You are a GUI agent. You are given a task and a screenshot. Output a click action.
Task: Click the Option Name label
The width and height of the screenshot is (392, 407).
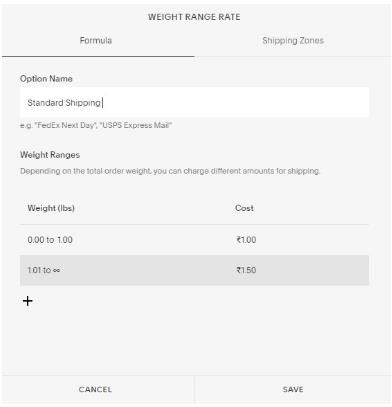click(x=46, y=79)
